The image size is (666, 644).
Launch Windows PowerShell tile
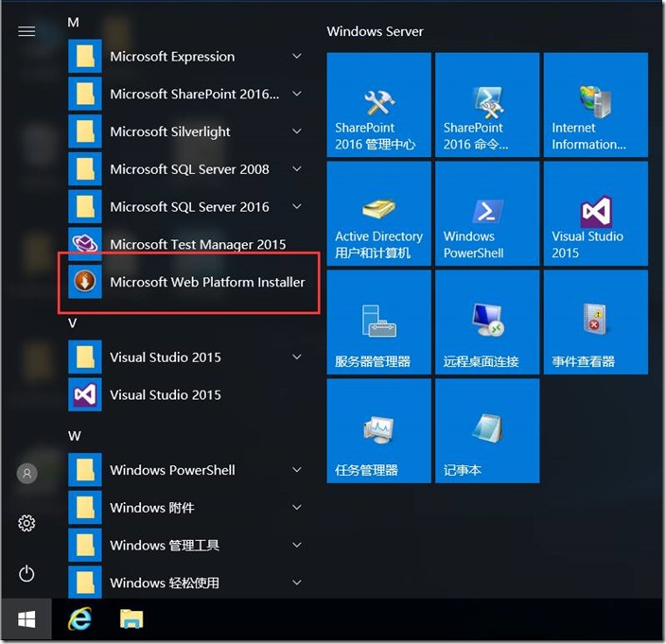click(487, 214)
